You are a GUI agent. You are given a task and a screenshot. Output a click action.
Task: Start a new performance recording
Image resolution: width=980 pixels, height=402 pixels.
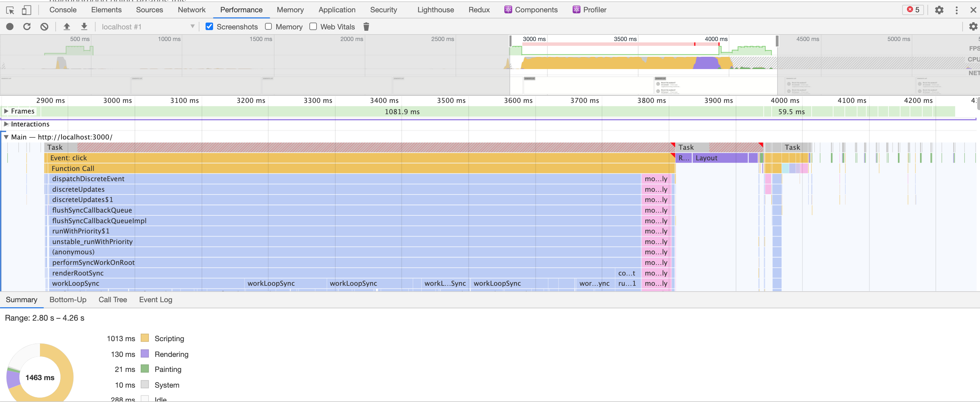(10, 27)
